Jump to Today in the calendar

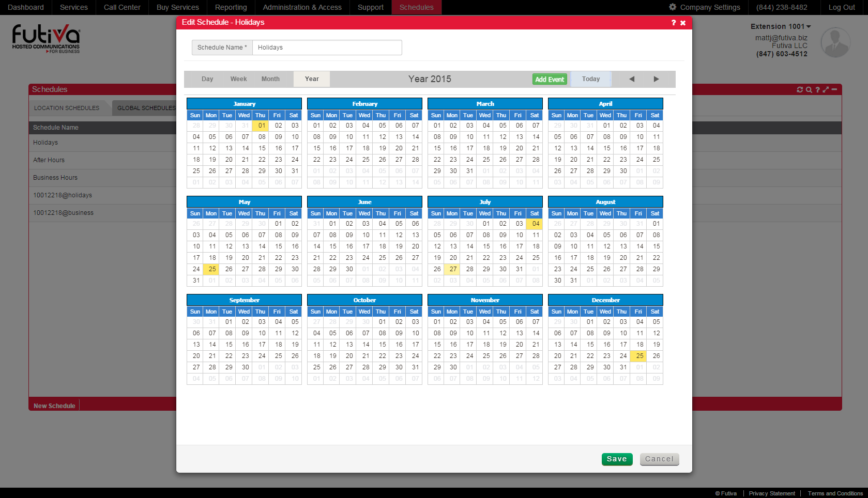click(591, 79)
